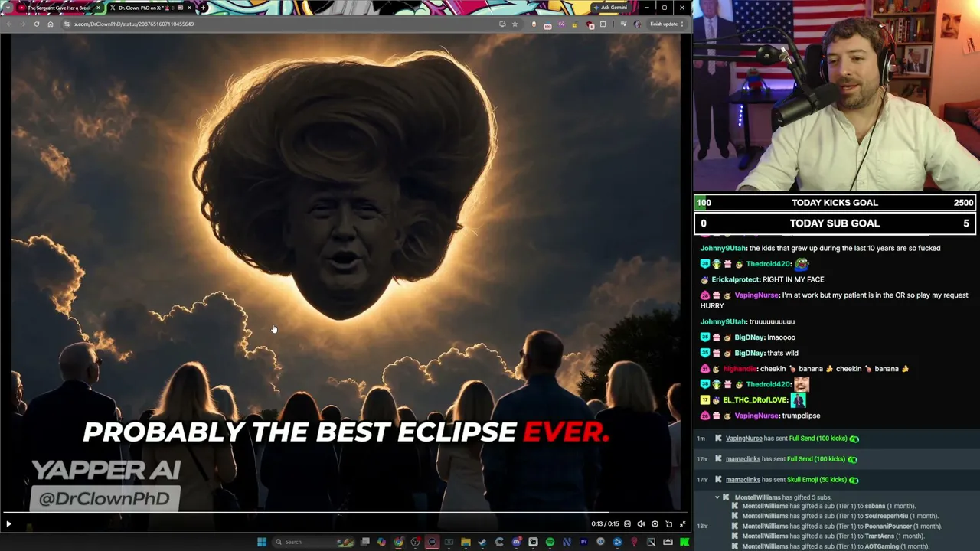Viewport: 980px width, 551px height.
Task: Seek along the video progress bar
Action: [x=345, y=513]
